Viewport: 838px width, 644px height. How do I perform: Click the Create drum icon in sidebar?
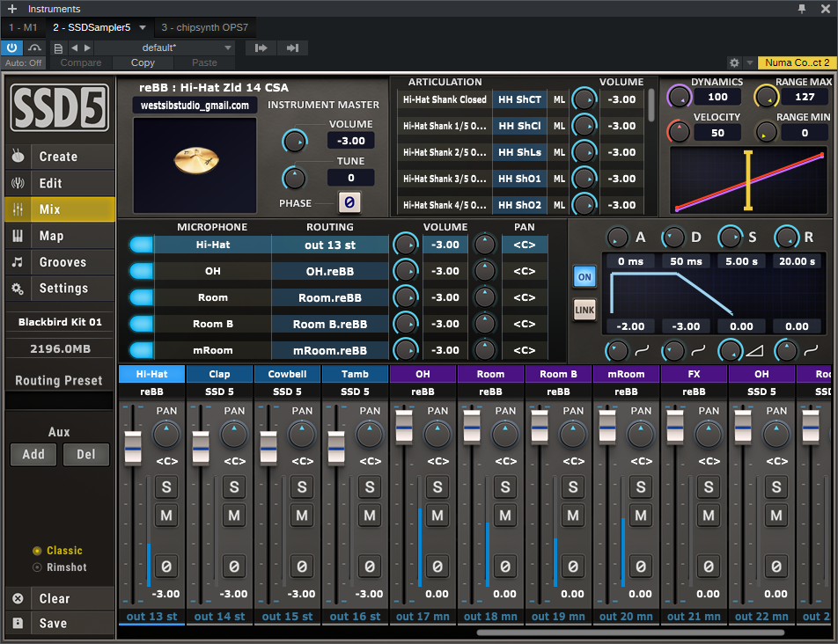coord(18,157)
